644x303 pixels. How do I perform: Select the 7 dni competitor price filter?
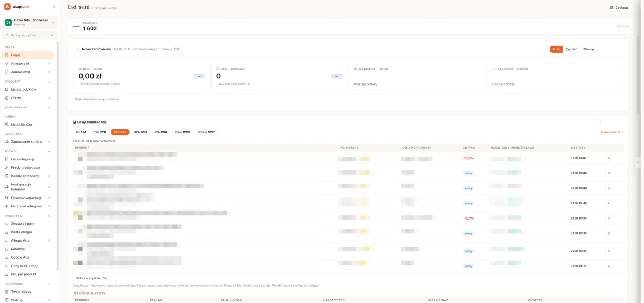click(182, 132)
